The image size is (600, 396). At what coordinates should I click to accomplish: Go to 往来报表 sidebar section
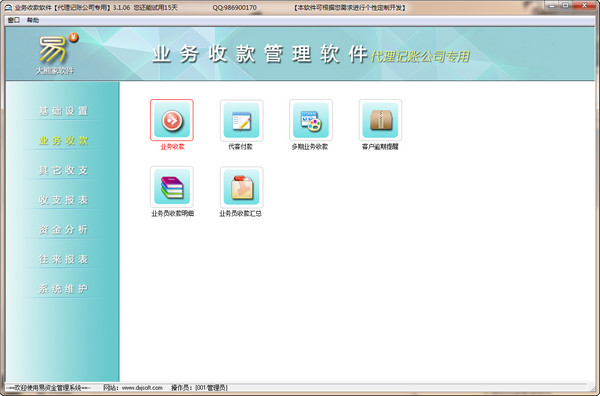tap(64, 259)
